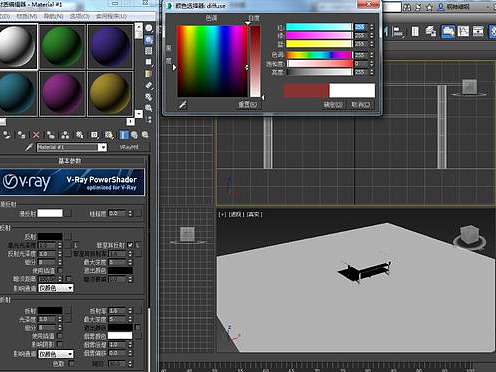Click Get Material icon
The height and width of the screenshot is (372, 496).
6,135
